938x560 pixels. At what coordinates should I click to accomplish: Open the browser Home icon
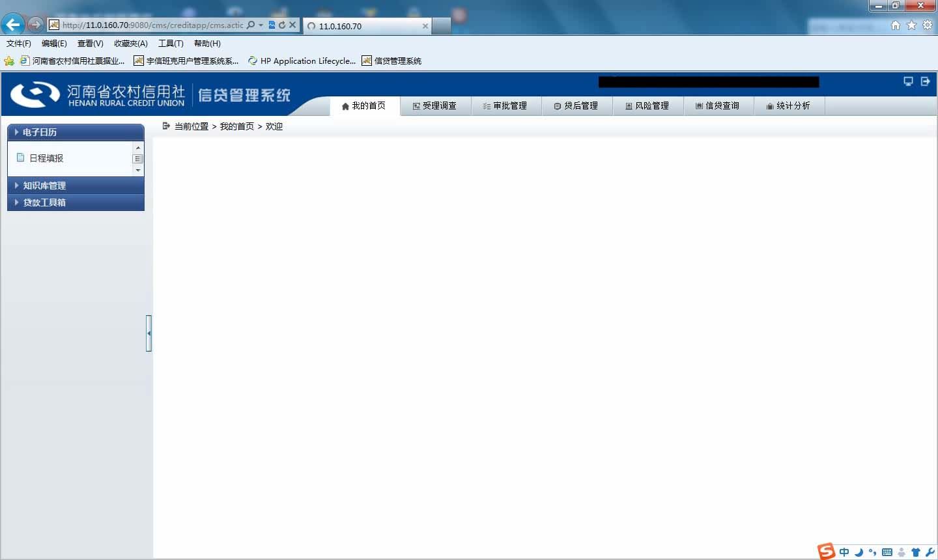pyautogui.click(x=896, y=25)
